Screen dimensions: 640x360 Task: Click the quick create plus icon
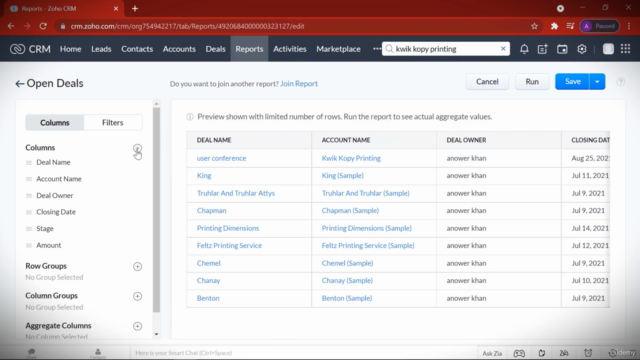pos(542,49)
